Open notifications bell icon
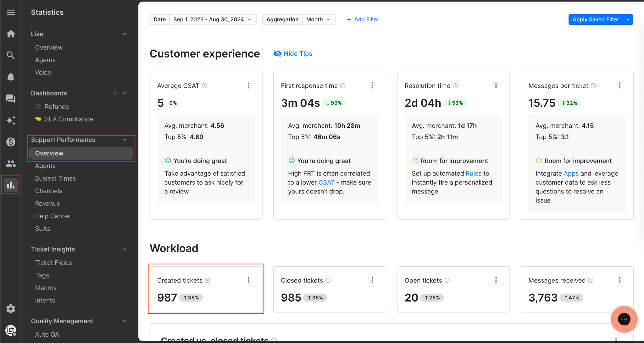 coord(11,77)
